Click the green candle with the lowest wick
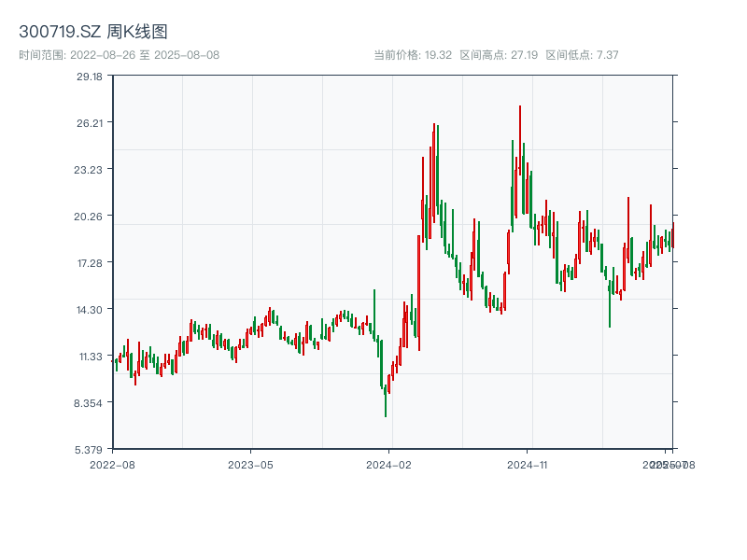The width and height of the screenshot is (747, 560). pyautogui.click(x=386, y=399)
